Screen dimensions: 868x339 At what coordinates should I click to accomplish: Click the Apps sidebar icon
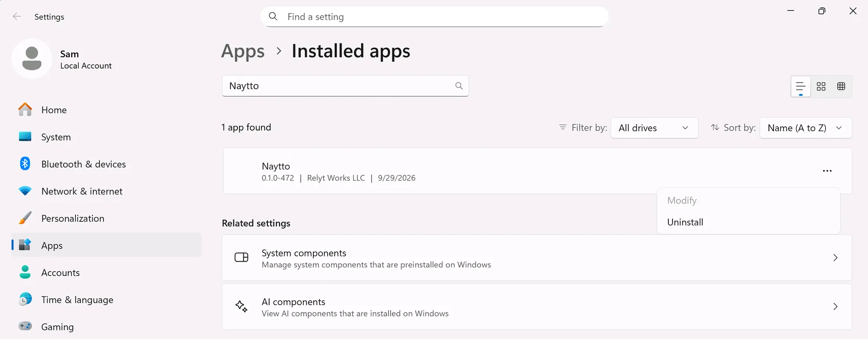click(x=25, y=245)
